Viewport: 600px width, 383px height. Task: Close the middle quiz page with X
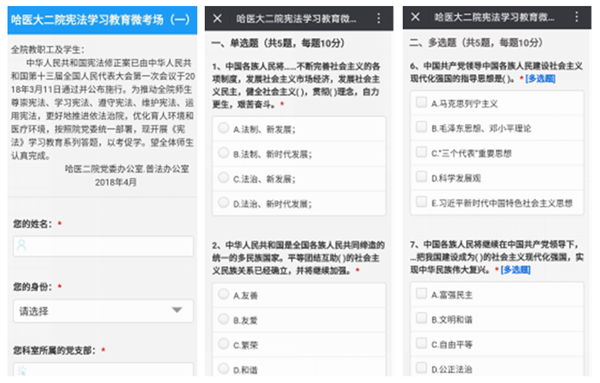217,18
